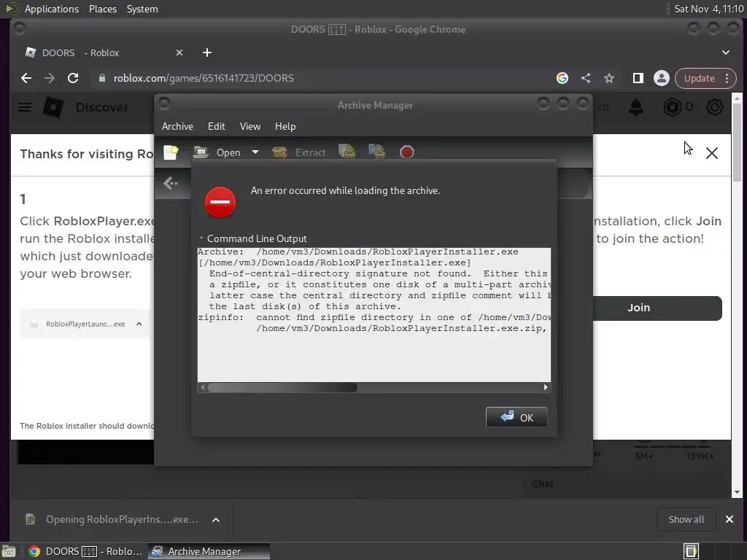Screen dimensions: 747x560
Task: Click Chrome's back navigation arrow
Action: pos(26,78)
